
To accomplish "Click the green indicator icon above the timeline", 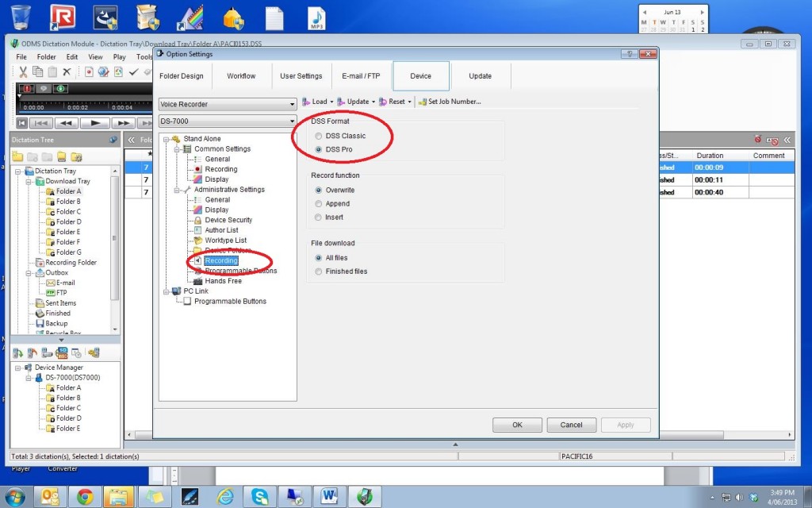I will point(60,89).
